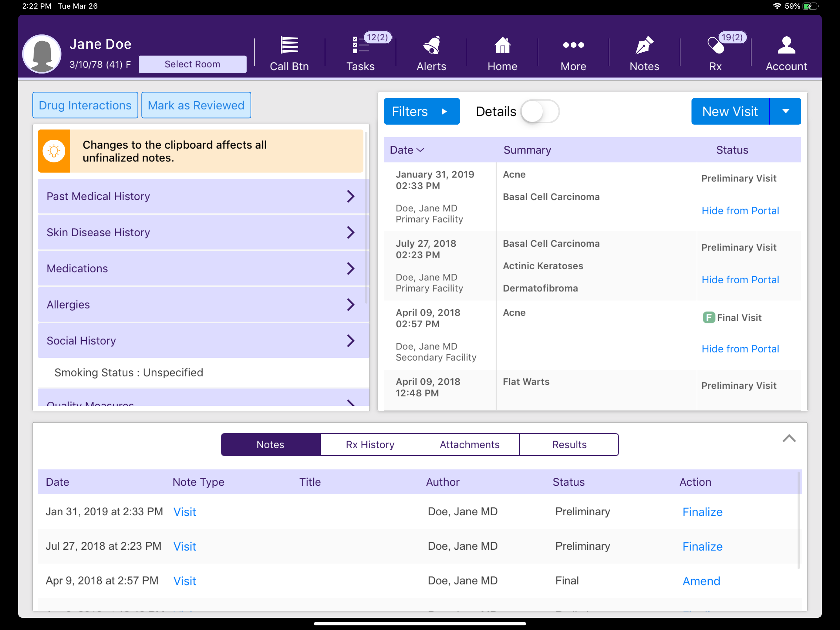The width and height of the screenshot is (840, 630).
Task: Expand the Medications section
Action: click(204, 269)
